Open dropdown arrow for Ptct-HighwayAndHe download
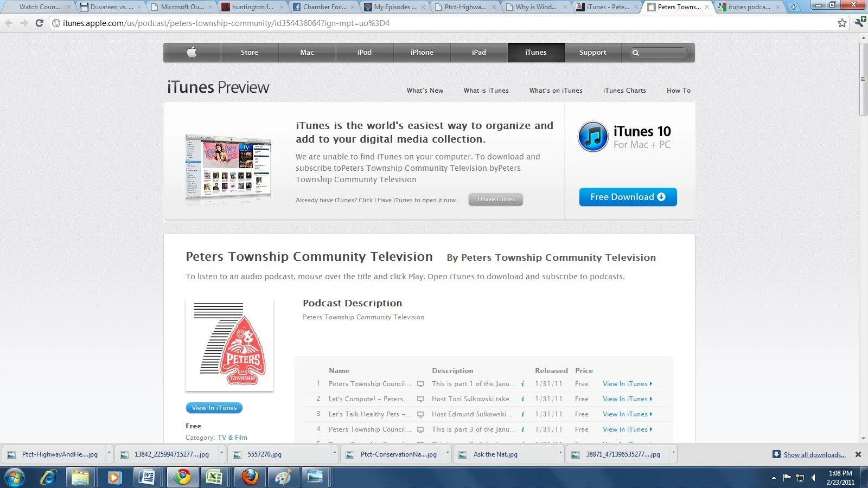This screenshot has width=868, height=488. [109, 452]
